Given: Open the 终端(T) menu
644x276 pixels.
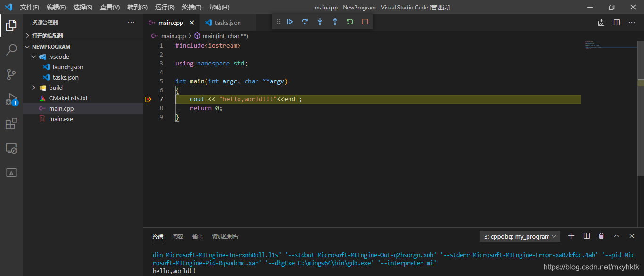Looking at the screenshot, I should 191,7.
